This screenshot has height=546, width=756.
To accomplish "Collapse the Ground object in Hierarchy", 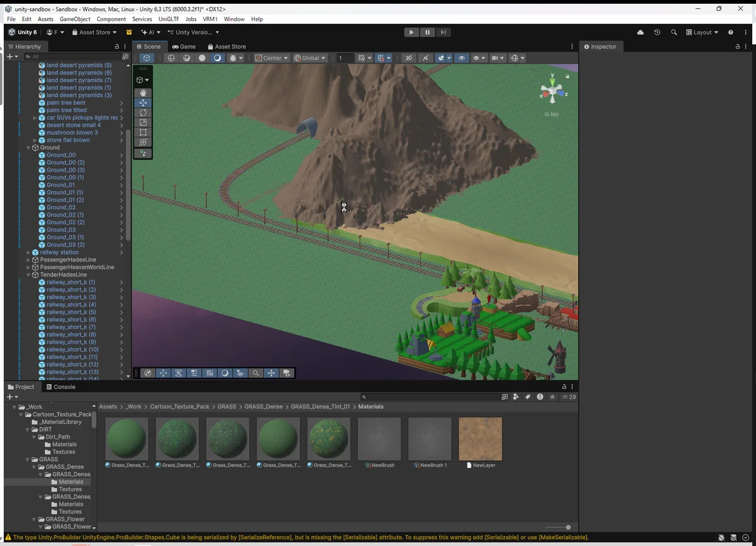I will 28,147.
